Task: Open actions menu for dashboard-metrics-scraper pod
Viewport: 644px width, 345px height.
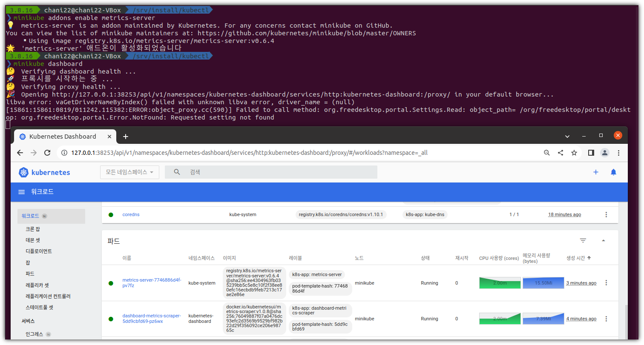Action: point(607,319)
